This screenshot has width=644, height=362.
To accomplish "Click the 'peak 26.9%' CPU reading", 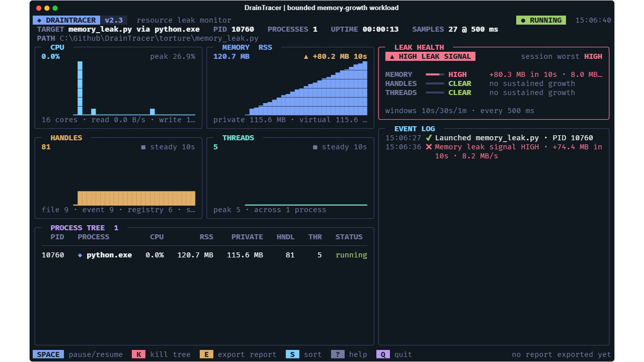I will click(173, 56).
